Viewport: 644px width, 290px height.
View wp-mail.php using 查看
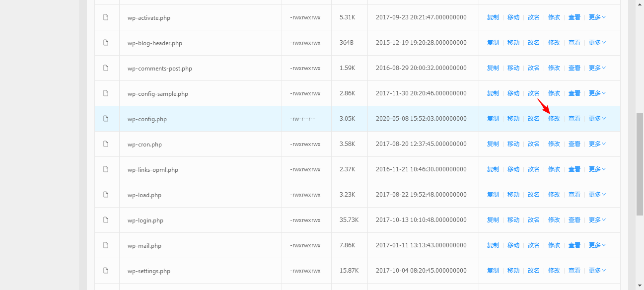click(574, 245)
